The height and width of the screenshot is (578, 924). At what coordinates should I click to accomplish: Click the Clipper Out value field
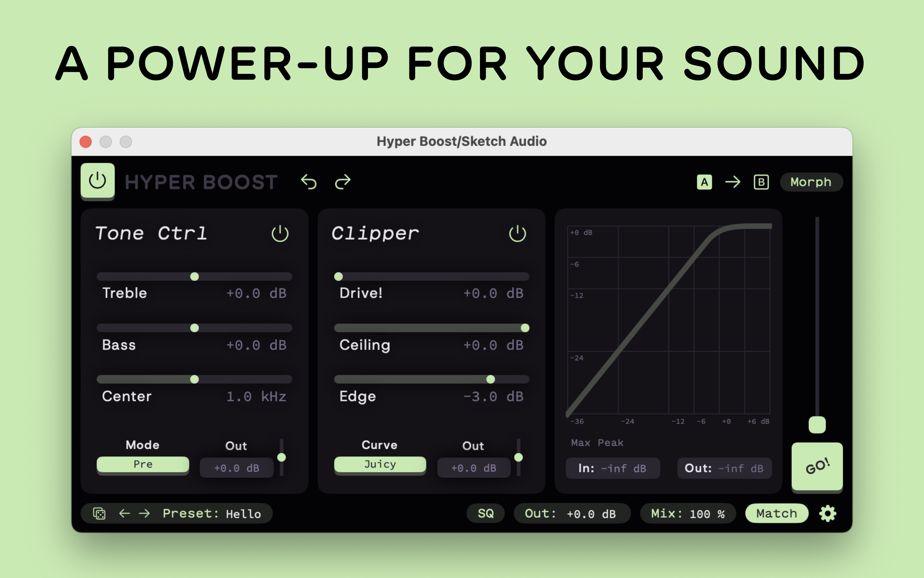[x=474, y=468]
